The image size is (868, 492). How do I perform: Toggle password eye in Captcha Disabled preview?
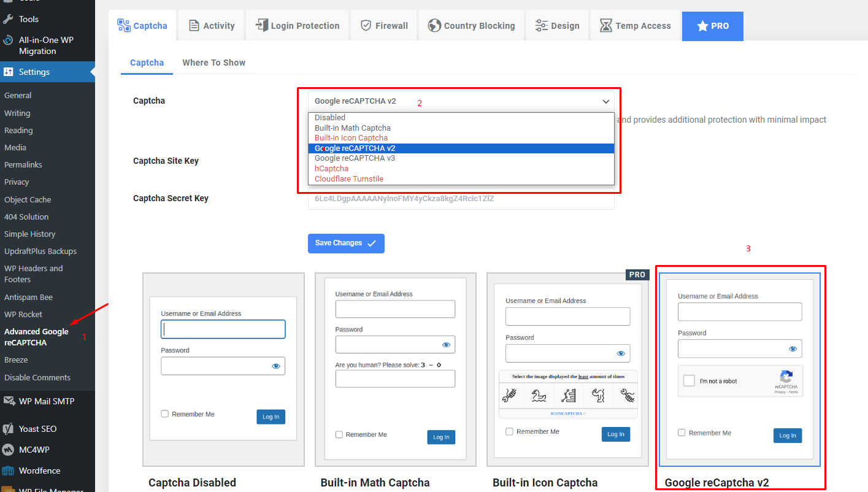point(276,366)
